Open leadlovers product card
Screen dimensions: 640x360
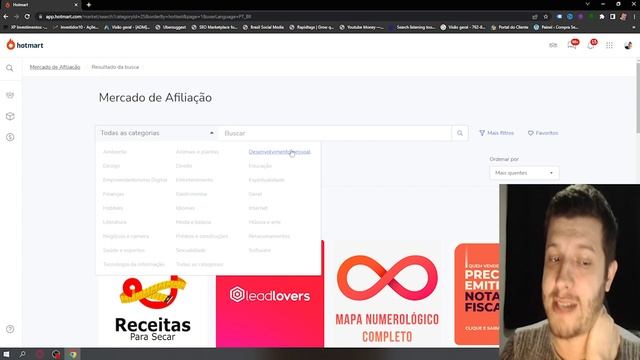[x=270, y=311]
